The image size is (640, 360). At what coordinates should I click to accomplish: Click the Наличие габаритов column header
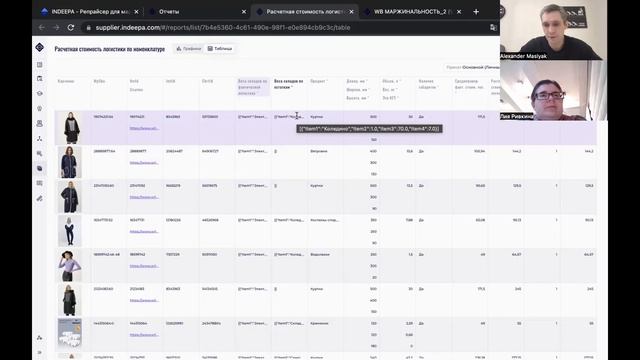[428, 84]
